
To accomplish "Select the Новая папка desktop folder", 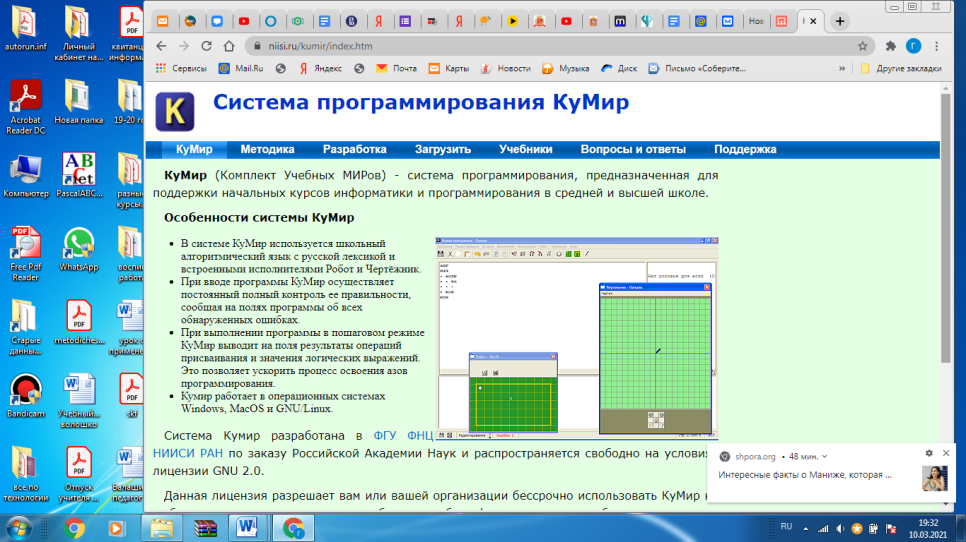I will pyautogui.click(x=79, y=102).
